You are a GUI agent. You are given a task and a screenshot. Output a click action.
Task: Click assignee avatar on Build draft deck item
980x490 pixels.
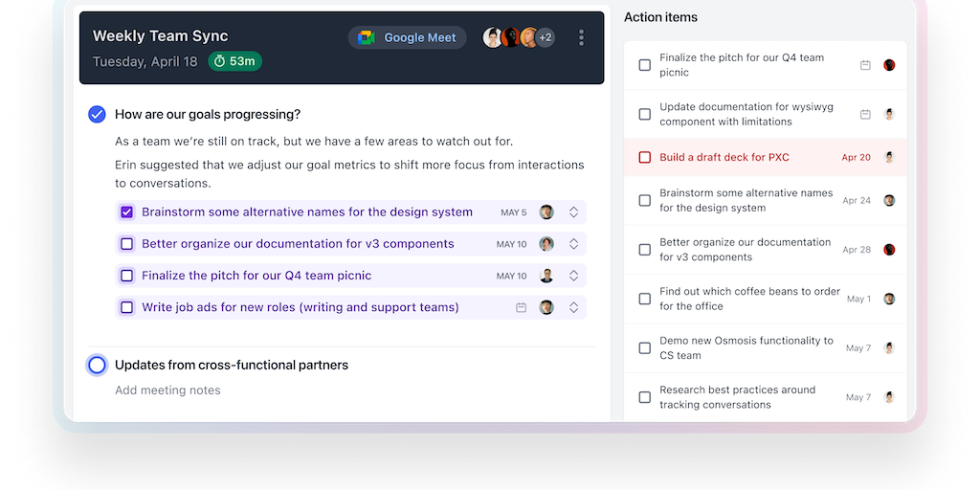tap(889, 157)
